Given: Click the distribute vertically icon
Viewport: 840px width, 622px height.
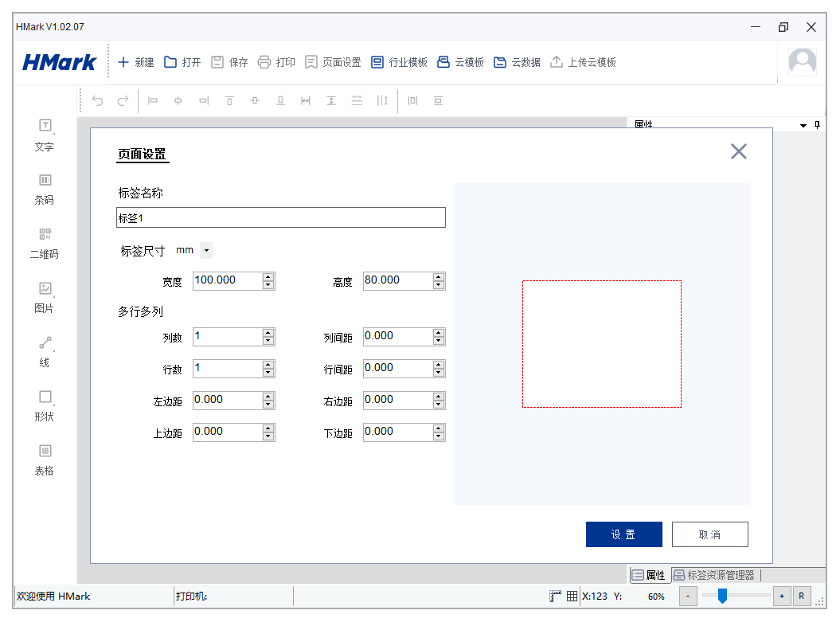Looking at the screenshot, I should [x=357, y=100].
